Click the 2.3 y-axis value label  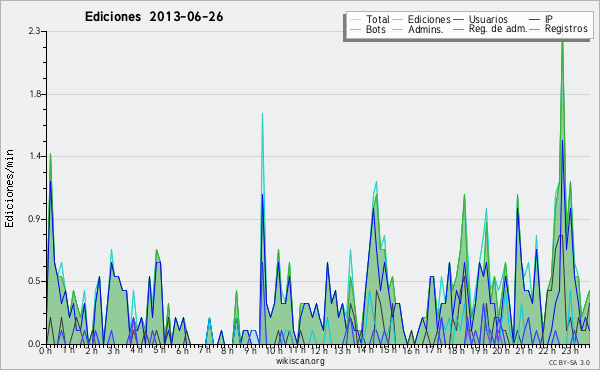coord(34,31)
